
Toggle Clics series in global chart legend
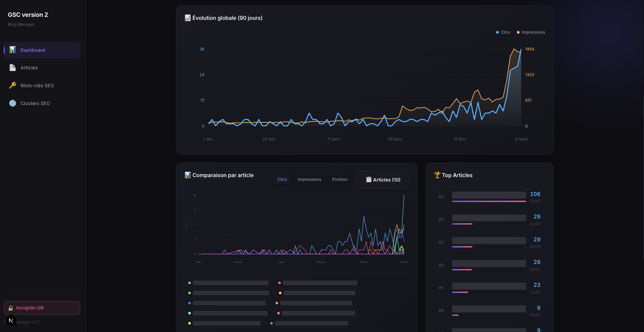coord(503,32)
